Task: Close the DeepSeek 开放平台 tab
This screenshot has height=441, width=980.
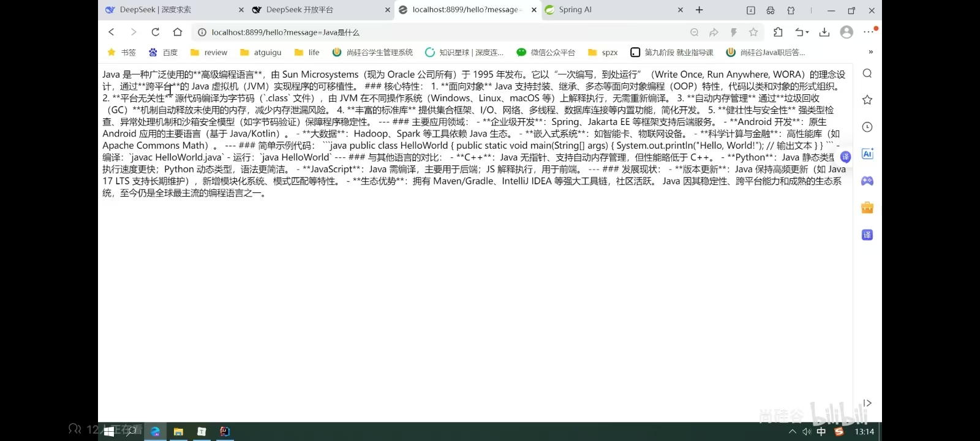Action: tap(388, 10)
